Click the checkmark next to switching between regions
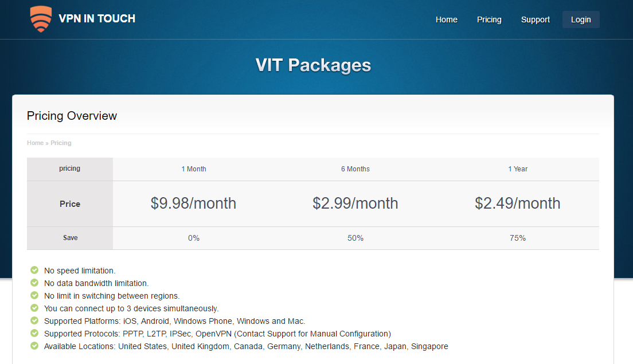Screen dimensions: 633x364 pos(34,295)
